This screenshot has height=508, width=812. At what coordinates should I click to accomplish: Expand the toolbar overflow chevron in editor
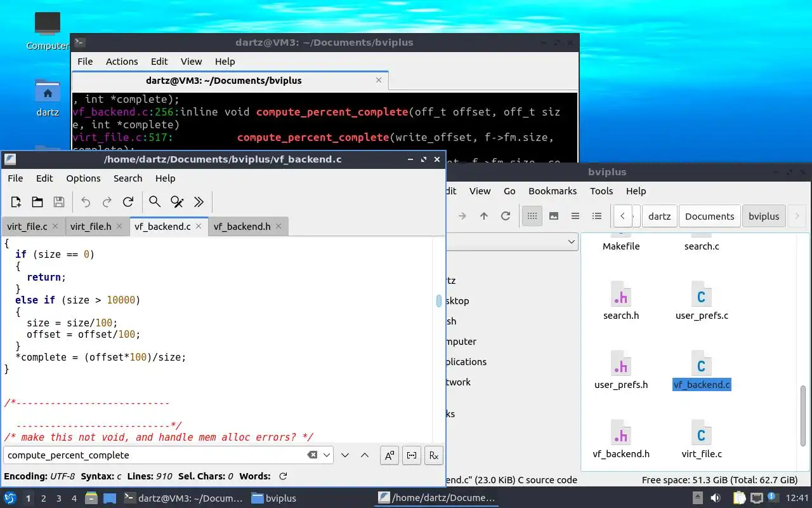tap(199, 202)
